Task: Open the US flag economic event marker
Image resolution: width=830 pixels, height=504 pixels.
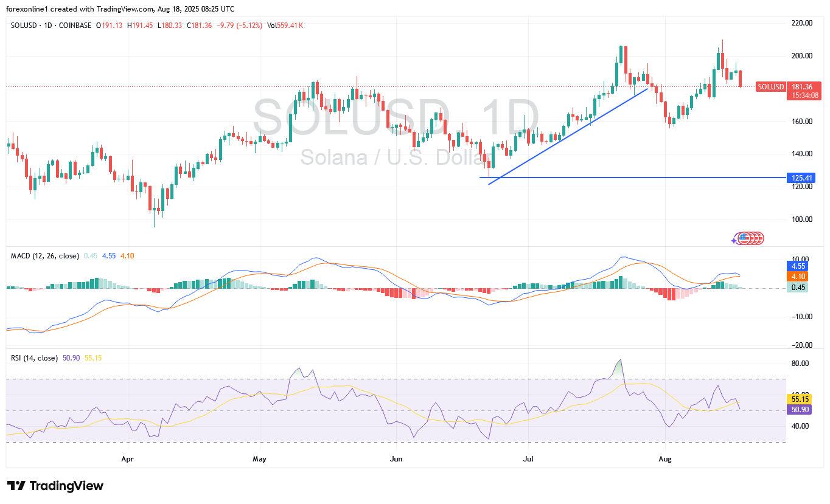Action: coord(743,238)
